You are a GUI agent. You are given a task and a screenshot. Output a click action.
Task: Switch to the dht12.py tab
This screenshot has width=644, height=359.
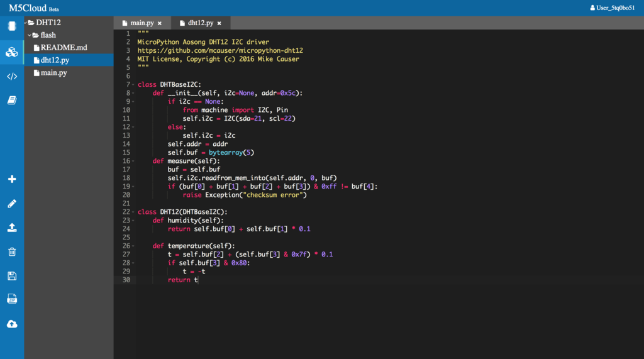click(201, 23)
